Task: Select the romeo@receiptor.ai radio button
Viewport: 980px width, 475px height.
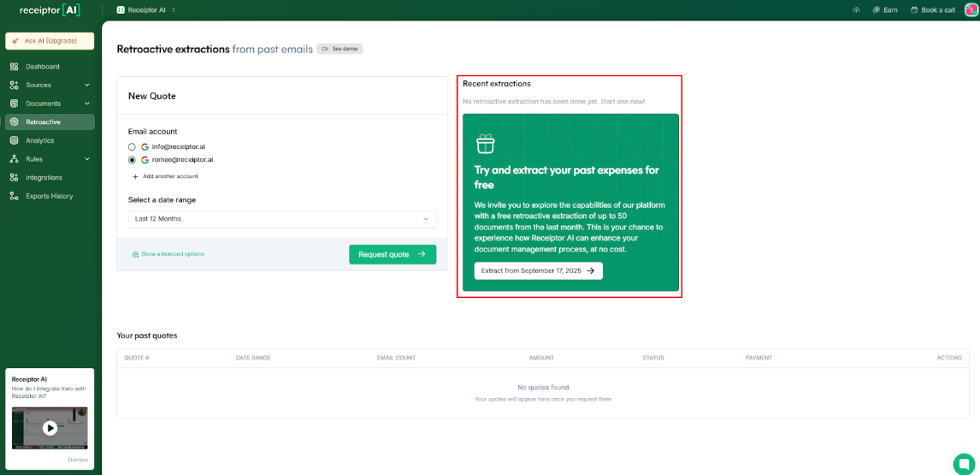Action: click(x=132, y=160)
